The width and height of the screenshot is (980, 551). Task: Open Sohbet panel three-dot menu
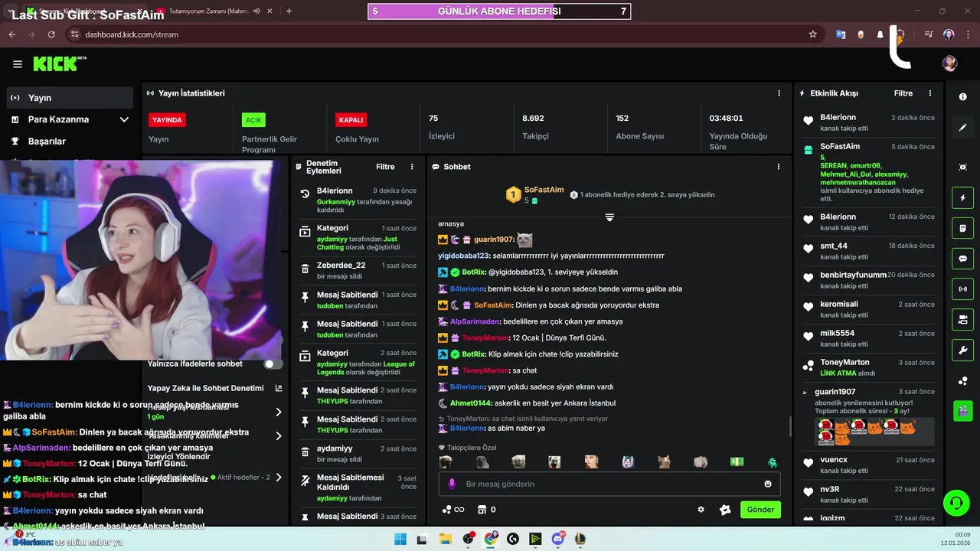pyautogui.click(x=779, y=167)
